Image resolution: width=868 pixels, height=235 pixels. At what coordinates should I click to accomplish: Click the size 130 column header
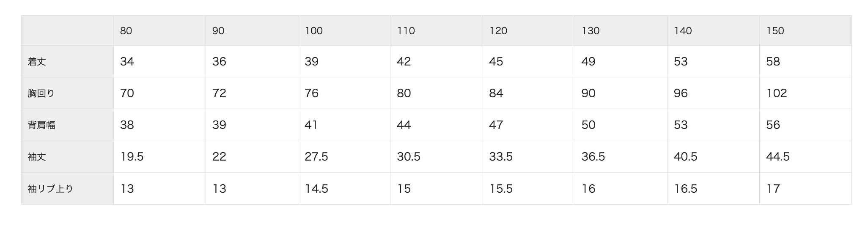coord(591,31)
